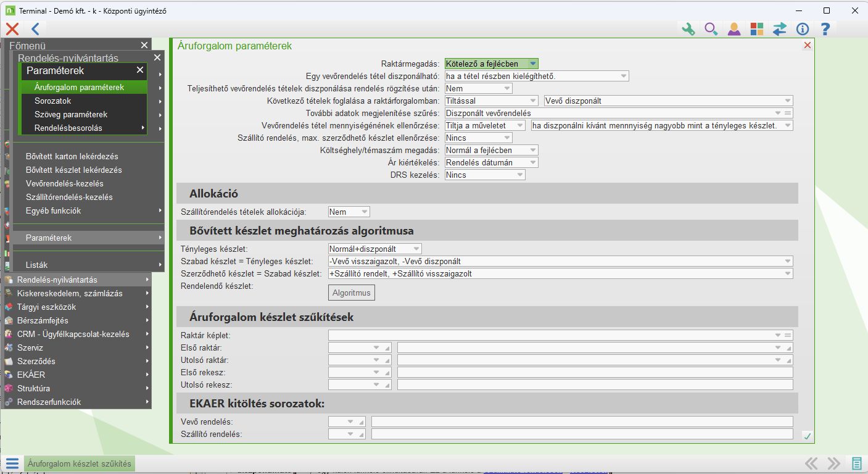
Task: Click the green wrench settings icon
Action: [x=688, y=29]
